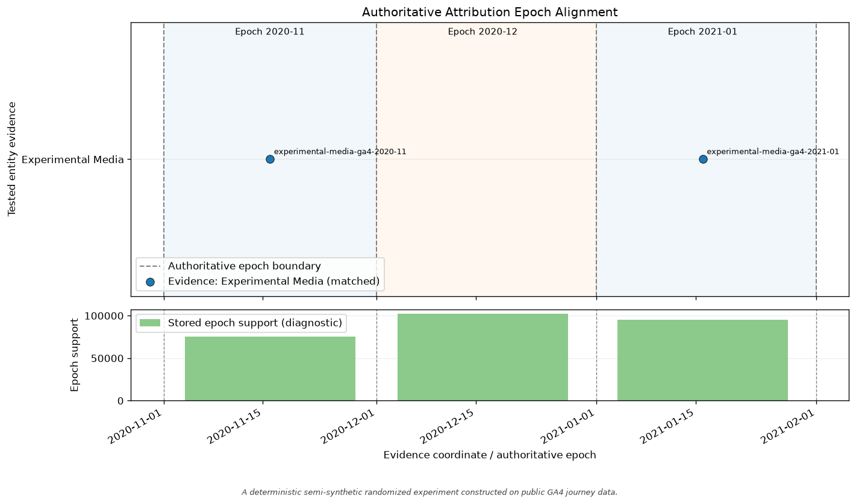Click the 100000 y-axis tick label
This screenshot has width=856, height=504.
click(x=104, y=316)
